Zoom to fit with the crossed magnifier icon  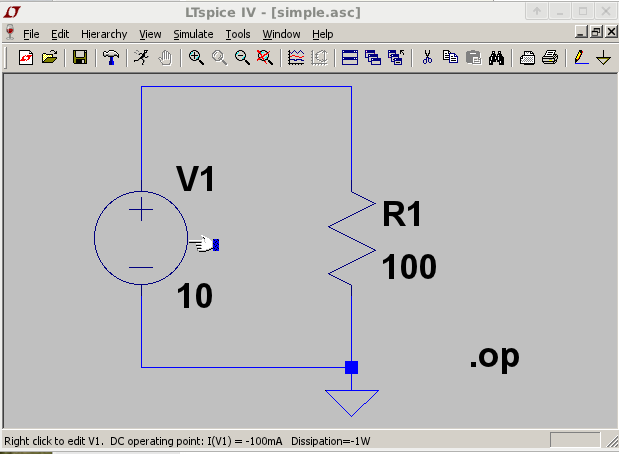point(265,58)
